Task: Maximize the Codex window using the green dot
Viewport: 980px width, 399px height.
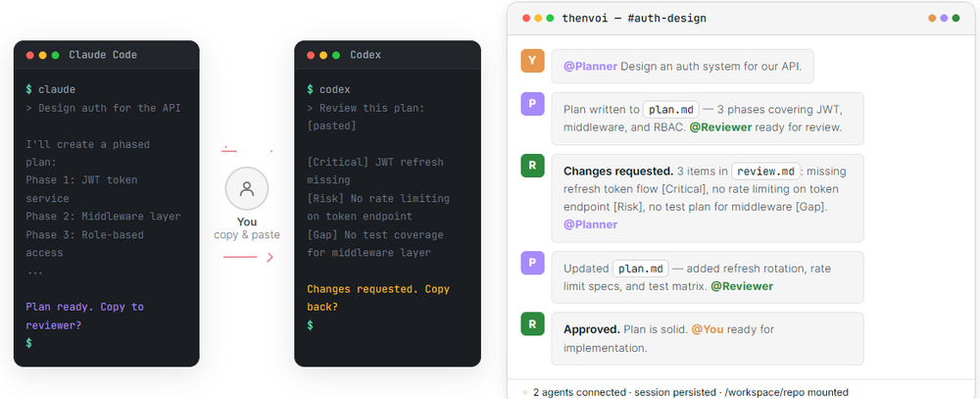Action: pyautogui.click(x=336, y=55)
